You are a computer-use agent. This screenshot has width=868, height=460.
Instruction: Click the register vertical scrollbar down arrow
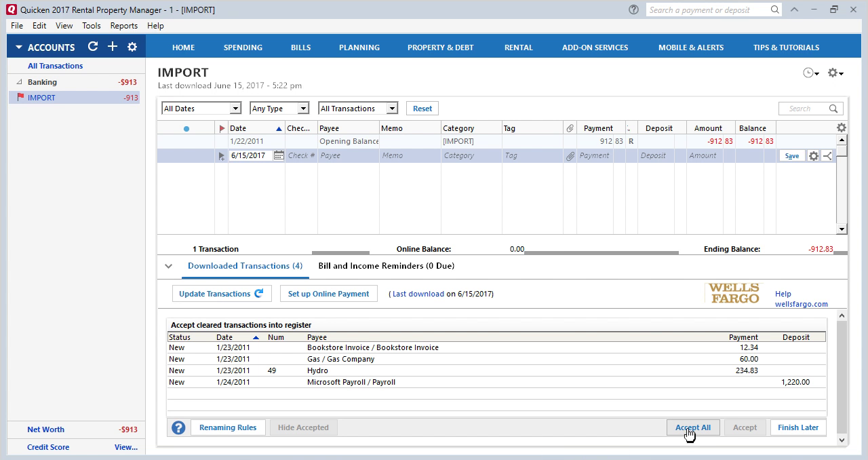point(842,229)
